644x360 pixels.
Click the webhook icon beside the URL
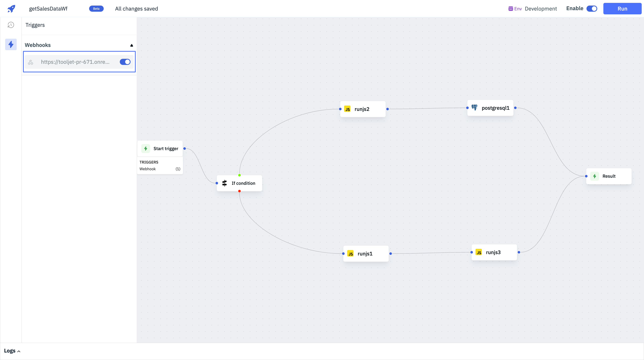pyautogui.click(x=30, y=62)
